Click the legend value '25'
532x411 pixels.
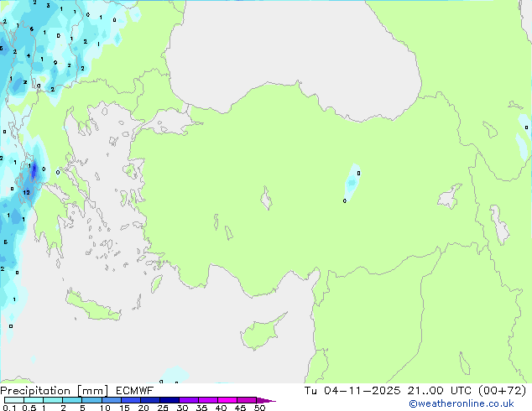tap(163, 408)
